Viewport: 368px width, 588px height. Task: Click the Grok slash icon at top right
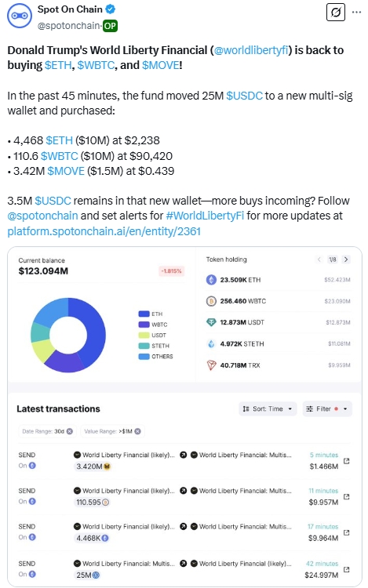[336, 13]
